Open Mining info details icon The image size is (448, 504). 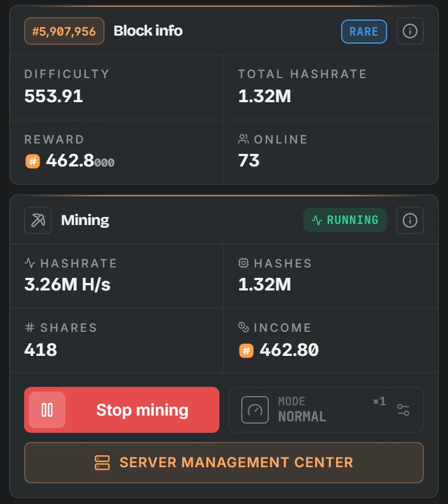click(410, 220)
